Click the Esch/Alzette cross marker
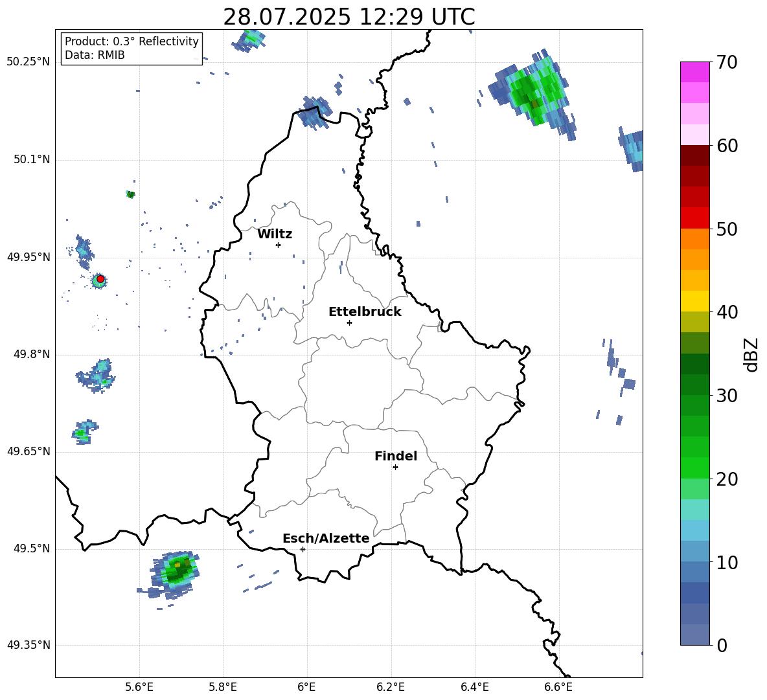The width and height of the screenshot is (767, 700). (x=303, y=549)
